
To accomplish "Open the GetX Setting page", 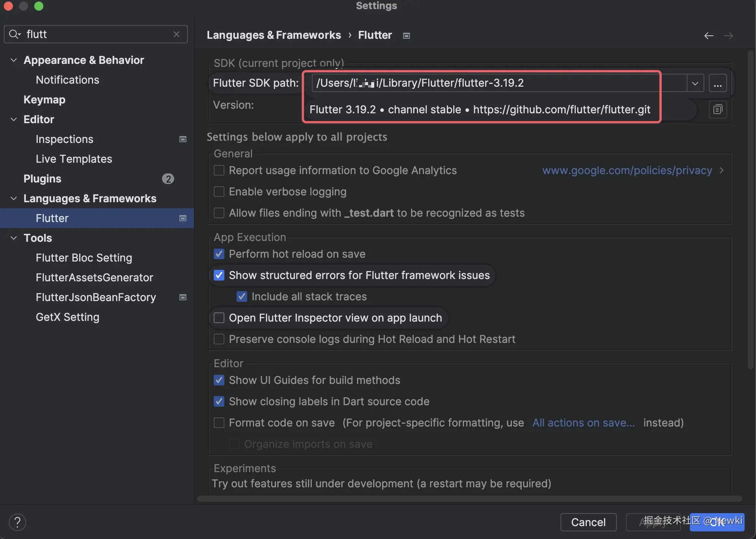I will pyautogui.click(x=67, y=317).
